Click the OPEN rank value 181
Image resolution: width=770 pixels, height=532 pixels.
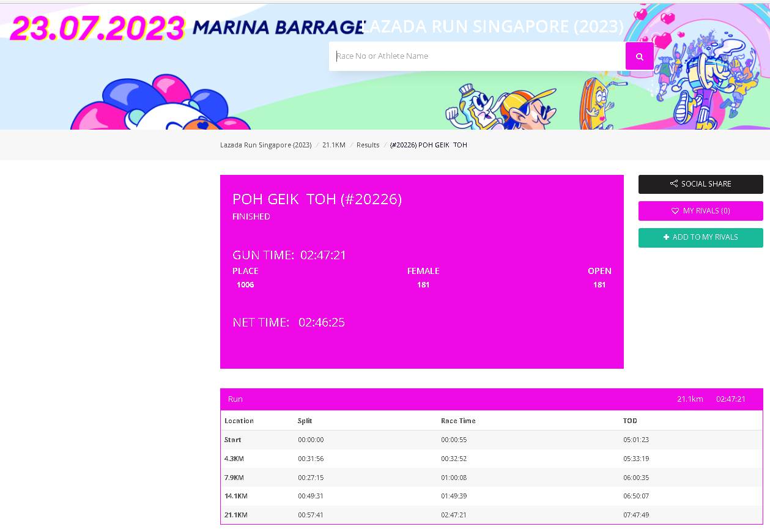click(x=599, y=285)
